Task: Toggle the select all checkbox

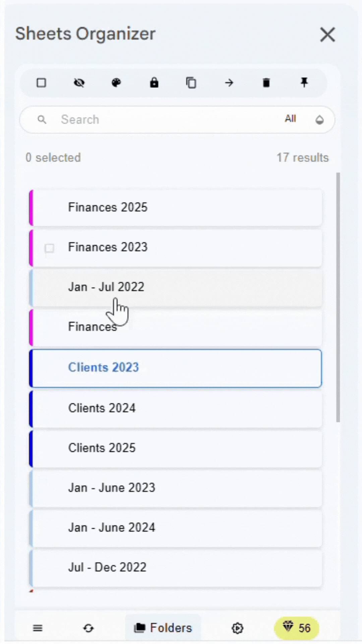Action: coord(41,83)
